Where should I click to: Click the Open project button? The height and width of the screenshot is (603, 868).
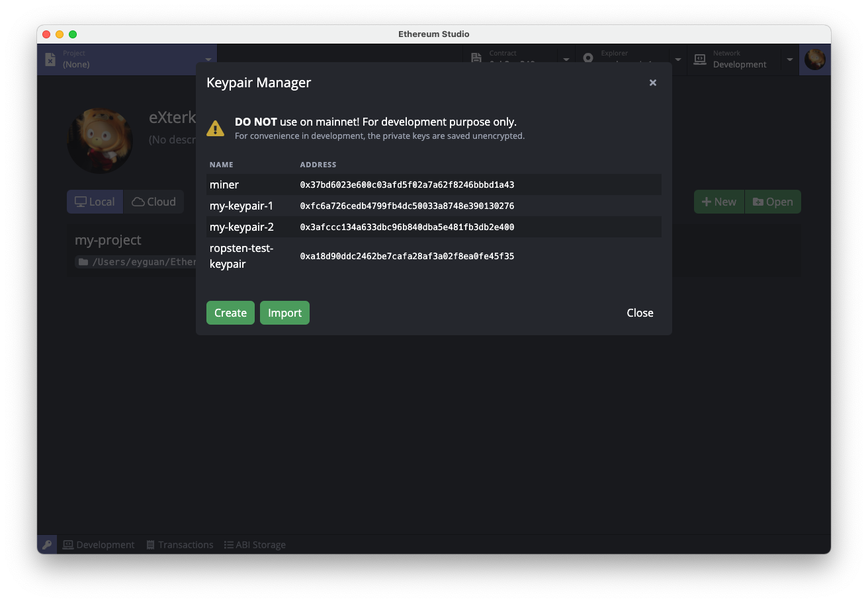pos(773,202)
